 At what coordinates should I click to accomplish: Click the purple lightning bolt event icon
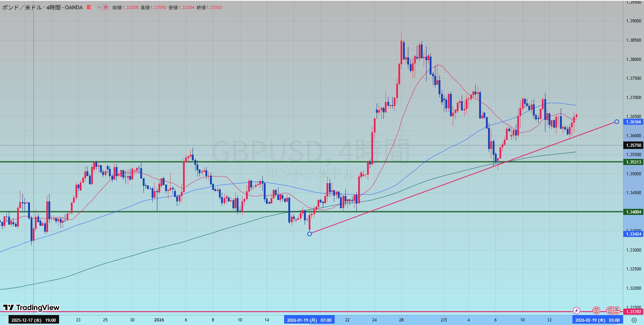[576, 310]
